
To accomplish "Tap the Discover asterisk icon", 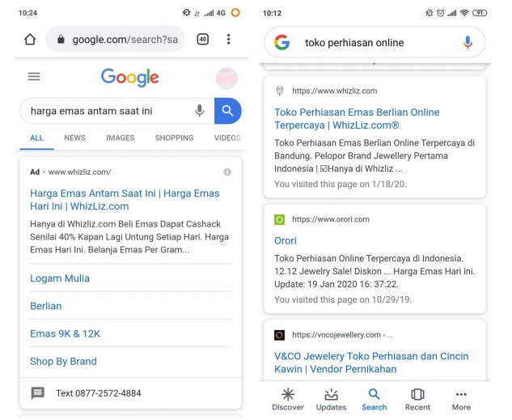I will tap(288, 394).
